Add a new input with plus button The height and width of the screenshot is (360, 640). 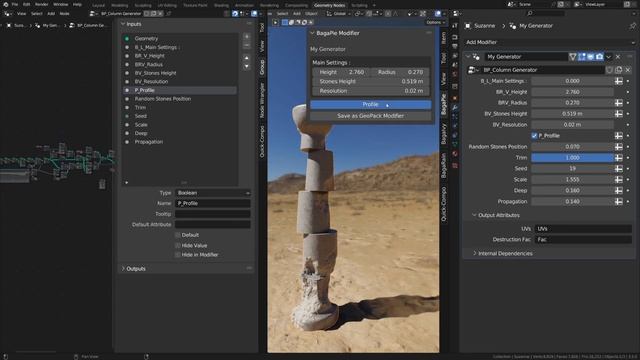[x=247, y=37]
